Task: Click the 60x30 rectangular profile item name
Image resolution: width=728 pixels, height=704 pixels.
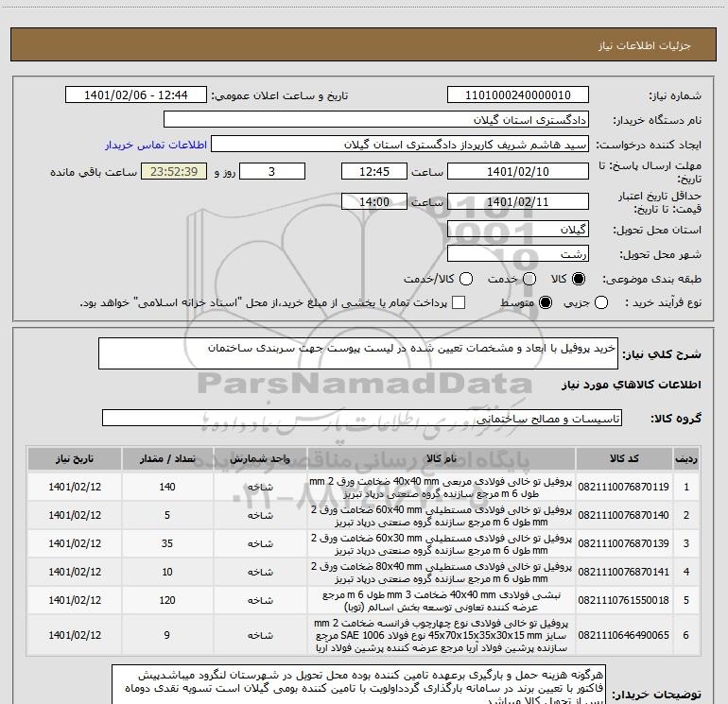Action: coord(442,544)
